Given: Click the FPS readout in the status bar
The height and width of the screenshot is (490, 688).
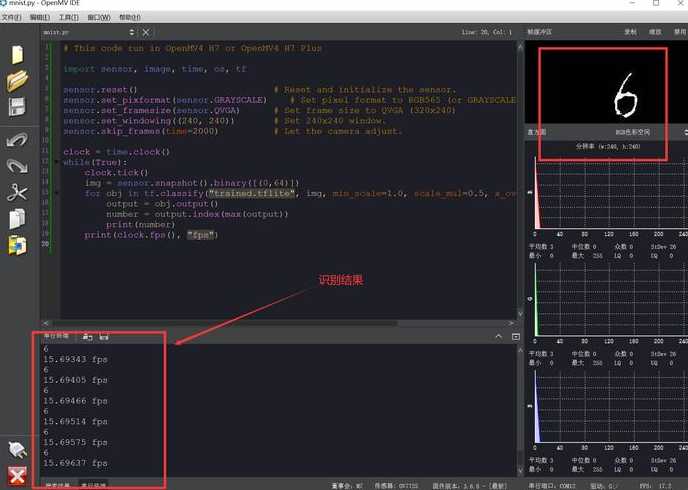Looking at the screenshot, I should tap(656, 486).
